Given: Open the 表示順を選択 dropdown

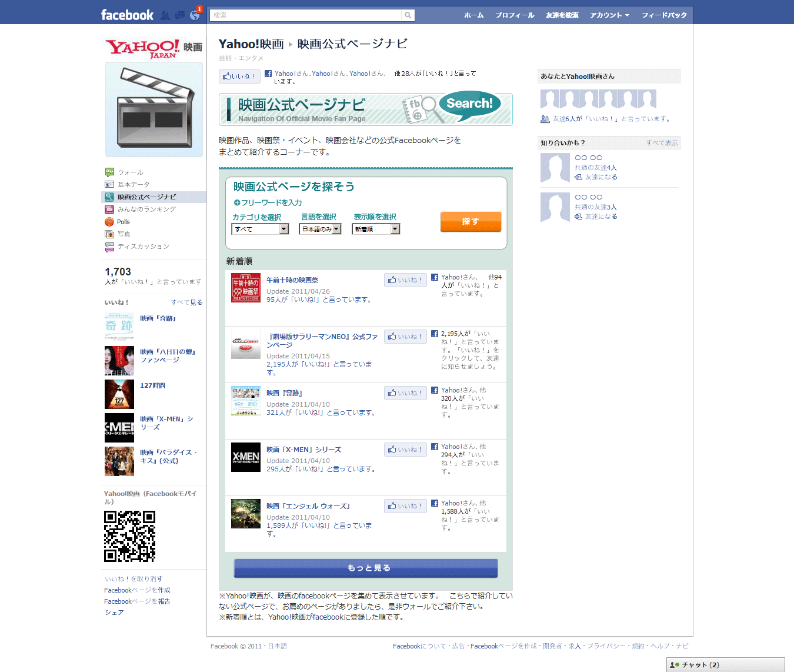Looking at the screenshot, I should point(376,229).
